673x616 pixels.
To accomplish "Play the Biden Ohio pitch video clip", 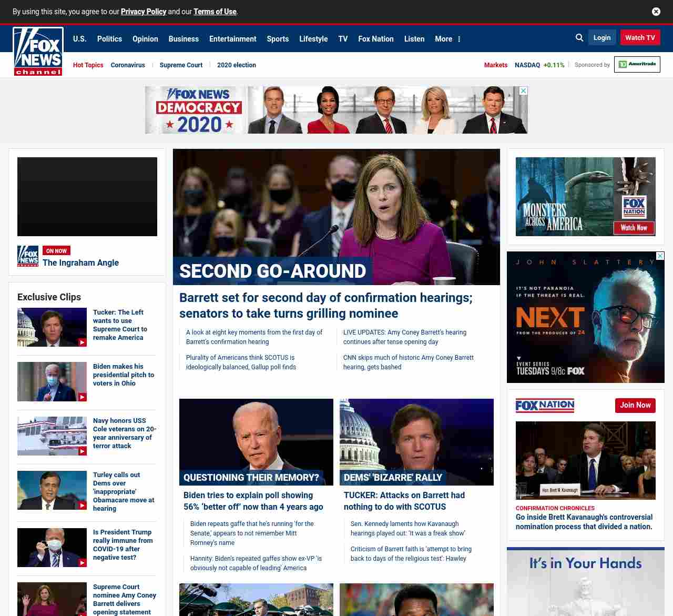I will 52,381.
